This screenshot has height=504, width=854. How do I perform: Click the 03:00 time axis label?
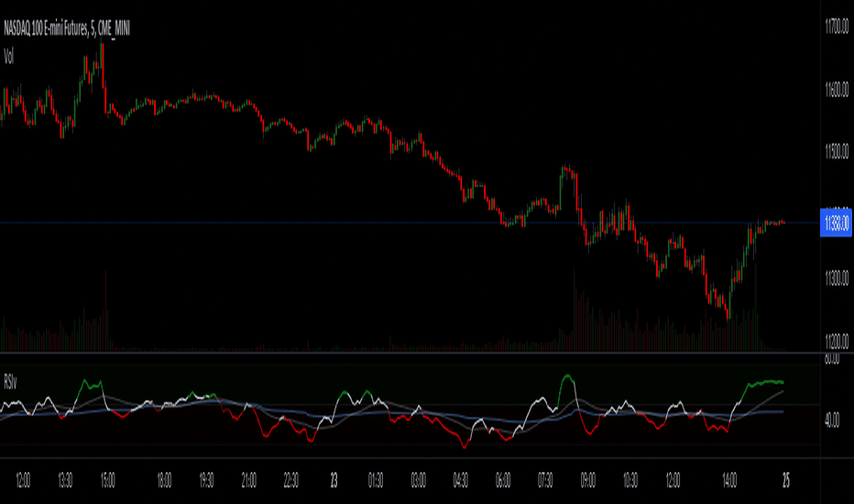(418, 480)
